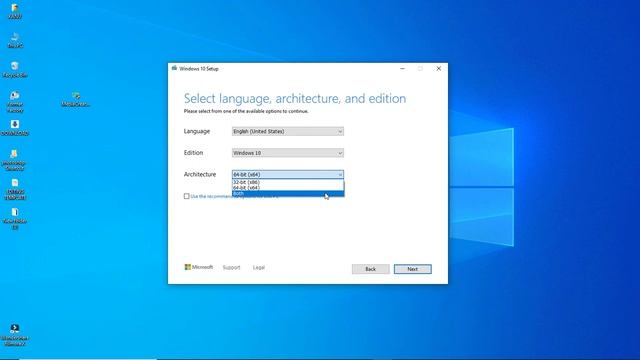Open the Legal link
The image size is (640, 360).
click(259, 267)
